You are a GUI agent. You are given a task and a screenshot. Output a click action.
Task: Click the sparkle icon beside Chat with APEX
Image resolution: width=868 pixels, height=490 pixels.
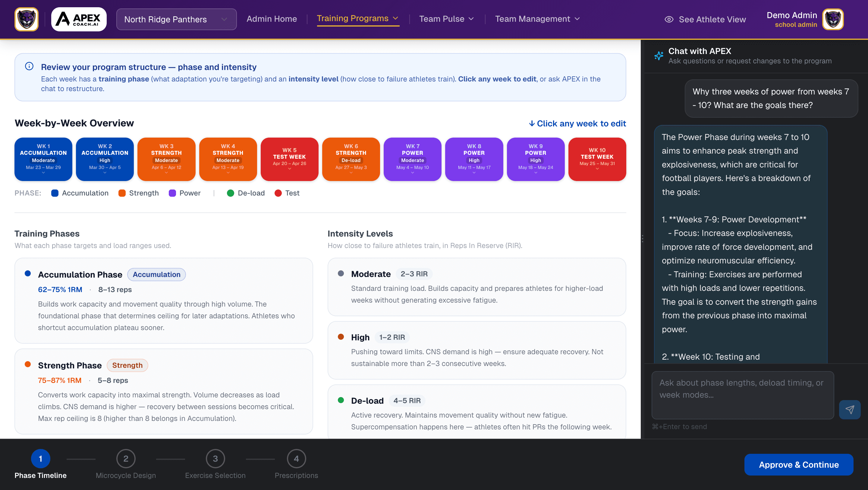click(659, 55)
